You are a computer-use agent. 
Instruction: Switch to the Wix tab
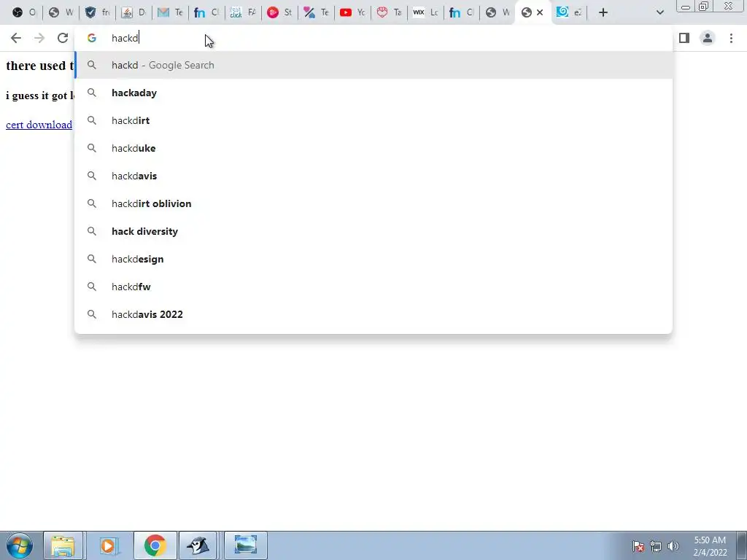[425, 13]
